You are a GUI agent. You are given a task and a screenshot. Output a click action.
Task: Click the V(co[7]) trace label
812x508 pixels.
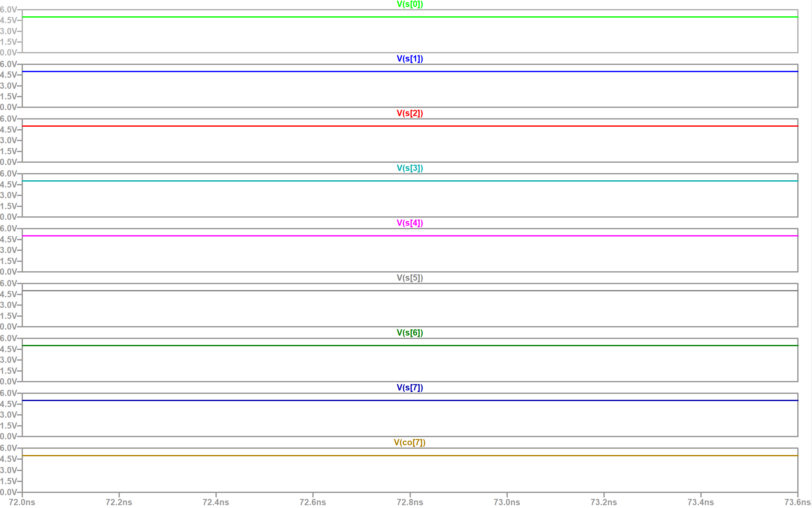tap(410, 442)
